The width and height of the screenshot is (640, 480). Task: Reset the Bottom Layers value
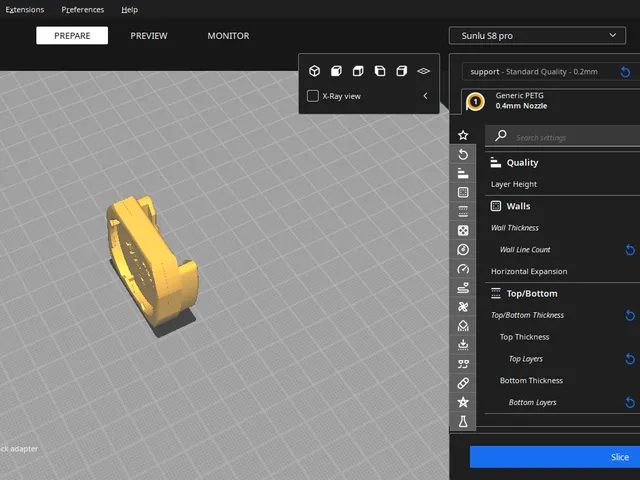click(630, 402)
